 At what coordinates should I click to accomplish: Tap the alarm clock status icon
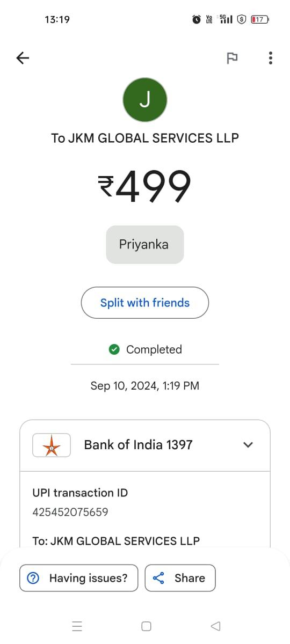click(197, 19)
